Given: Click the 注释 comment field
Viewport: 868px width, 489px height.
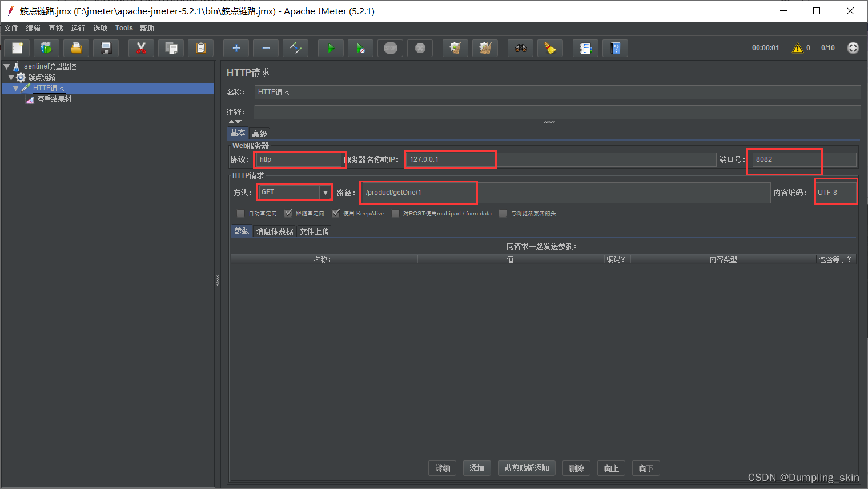Looking at the screenshot, I should pos(557,112).
